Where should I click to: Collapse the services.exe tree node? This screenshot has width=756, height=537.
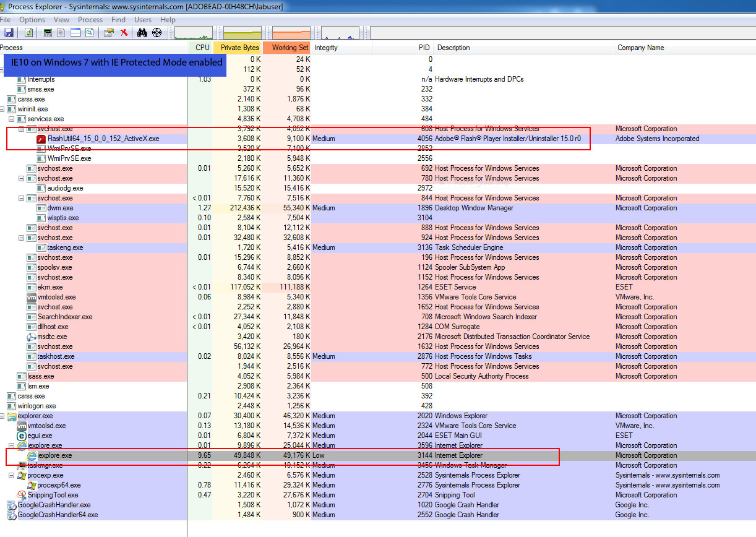pos(12,119)
